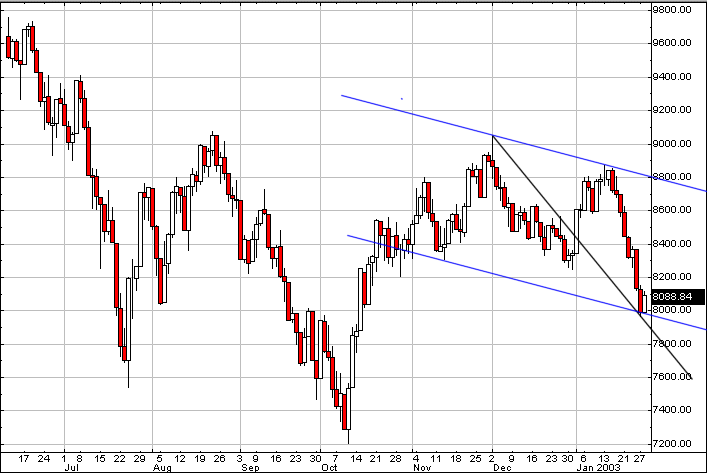Select the 9800.00 price axis label
This screenshot has height=473, width=707.
tap(672, 10)
